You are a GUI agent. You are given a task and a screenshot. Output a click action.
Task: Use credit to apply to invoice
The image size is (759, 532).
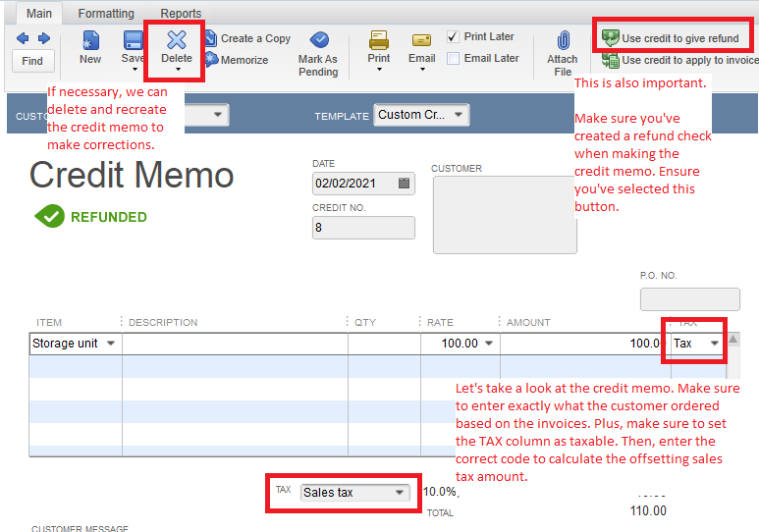point(679,60)
